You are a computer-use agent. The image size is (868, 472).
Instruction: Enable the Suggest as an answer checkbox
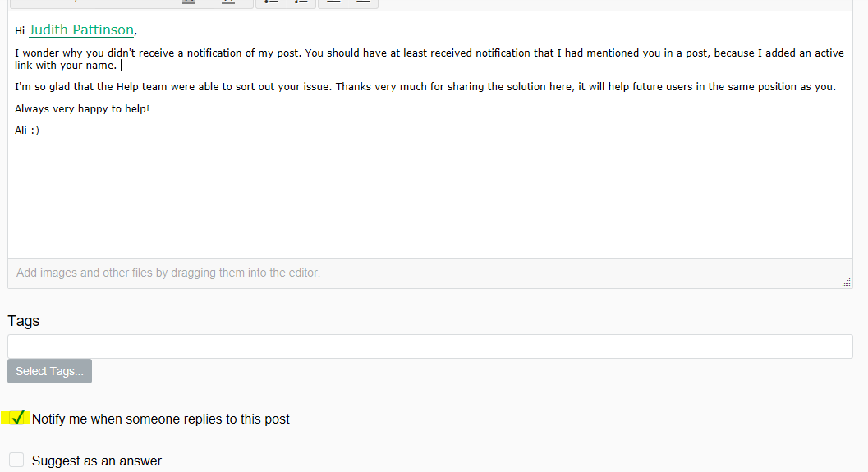[16, 460]
